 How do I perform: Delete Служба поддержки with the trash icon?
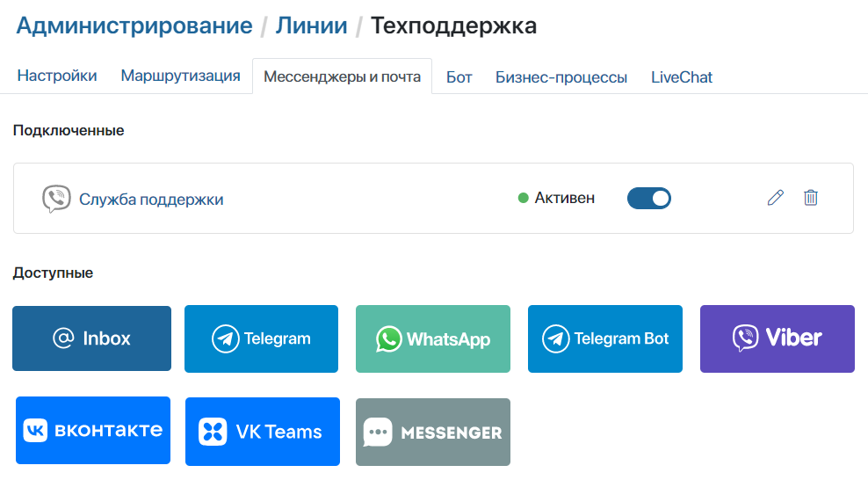[810, 198]
